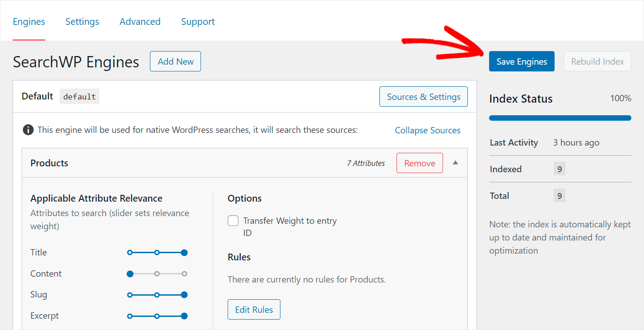644x330 pixels.
Task: Enable Transfer Weight to entry ID checkbox
Action: tap(233, 221)
